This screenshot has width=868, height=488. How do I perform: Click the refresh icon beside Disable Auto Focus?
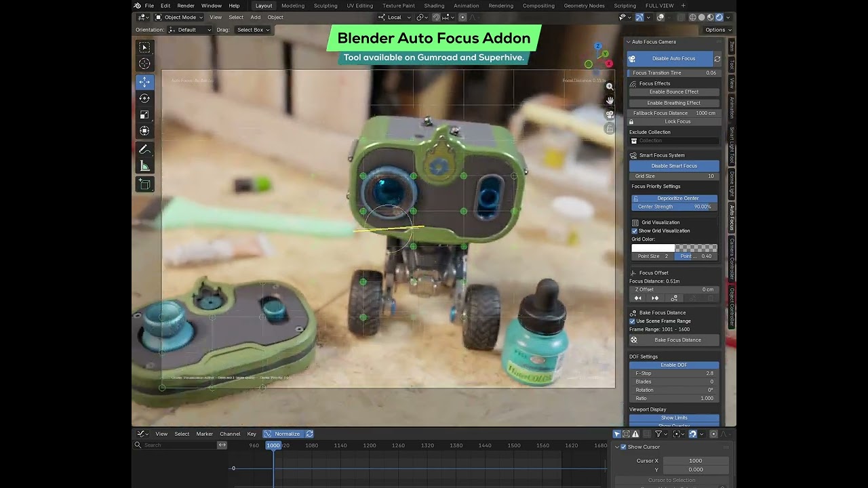tap(717, 59)
